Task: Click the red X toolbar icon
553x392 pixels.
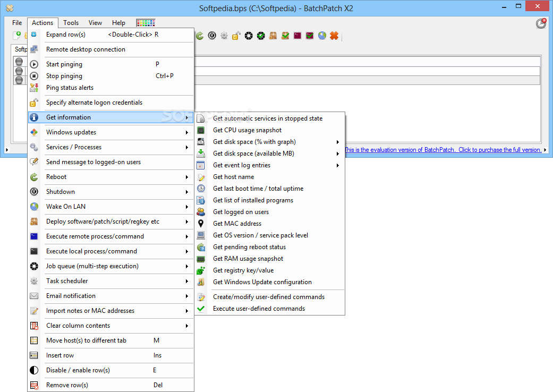Action: tap(334, 36)
